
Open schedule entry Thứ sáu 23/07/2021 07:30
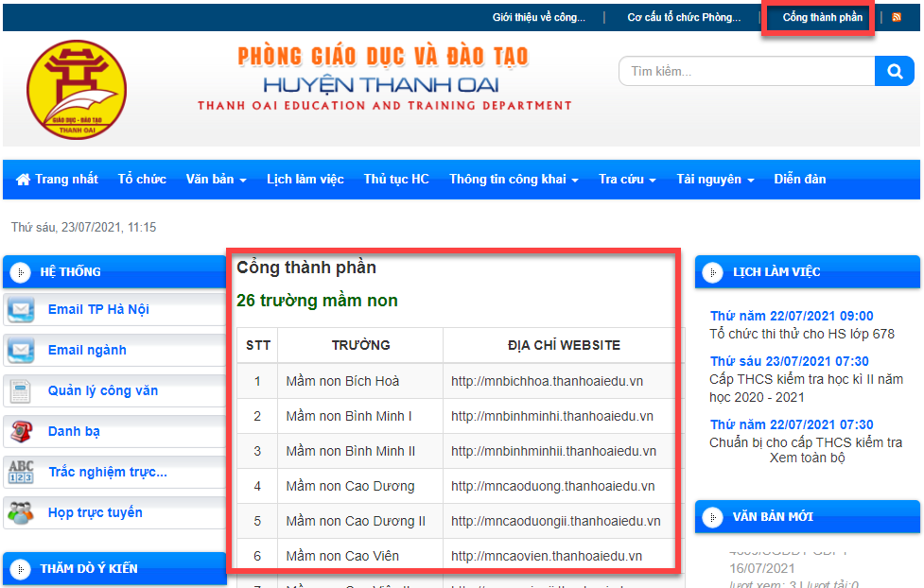(x=789, y=361)
